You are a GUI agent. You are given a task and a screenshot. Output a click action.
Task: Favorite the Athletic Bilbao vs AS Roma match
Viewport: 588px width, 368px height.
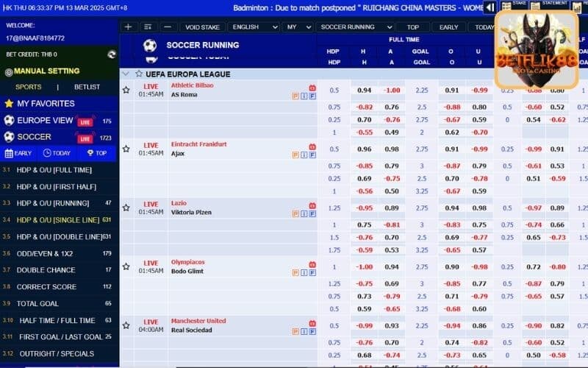[126, 90]
